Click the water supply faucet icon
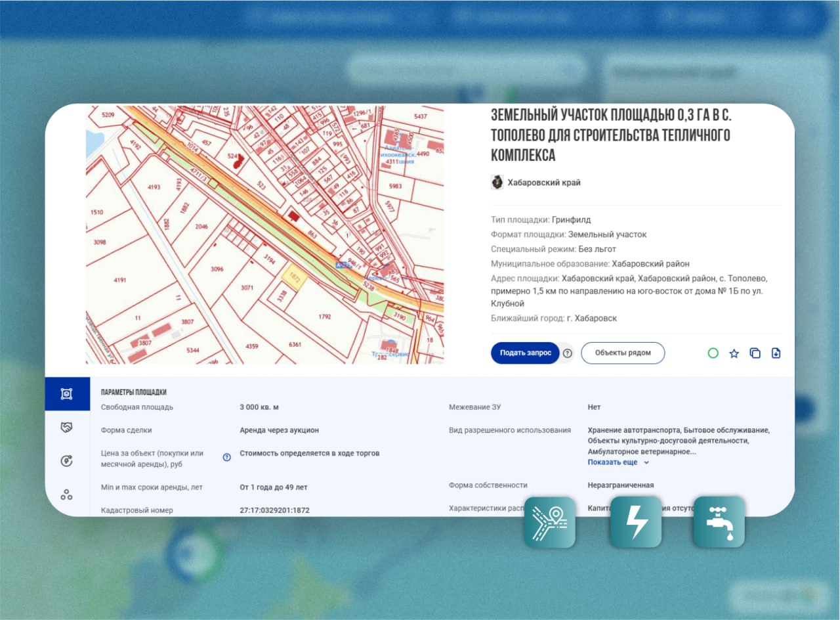The height and width of the screenshot is (620, 840). (719, 522)
